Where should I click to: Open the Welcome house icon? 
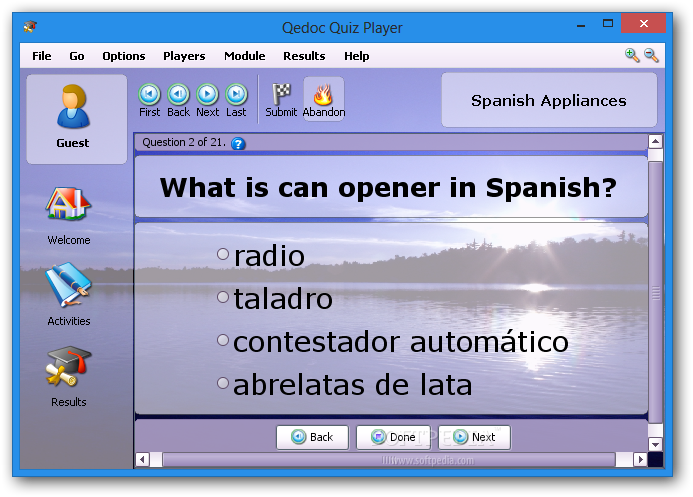coord(69,203)
